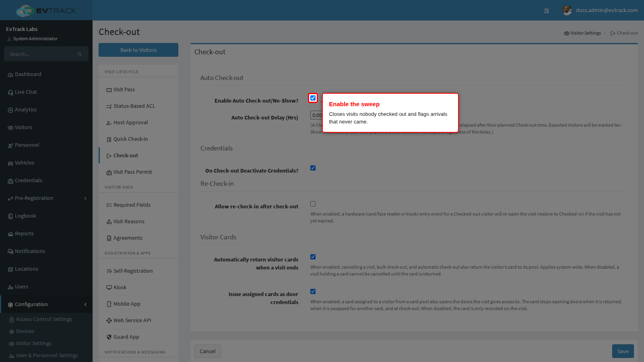This screenshot has width=644, height=362.
Task: Open Visit Reasons settings
Action: tap(138, 222)
